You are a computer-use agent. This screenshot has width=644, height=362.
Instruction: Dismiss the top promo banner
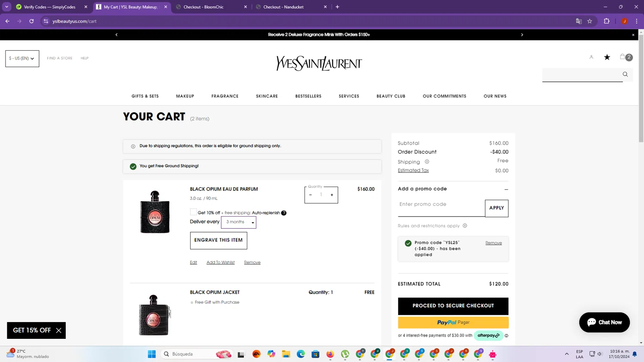(633, 35)
